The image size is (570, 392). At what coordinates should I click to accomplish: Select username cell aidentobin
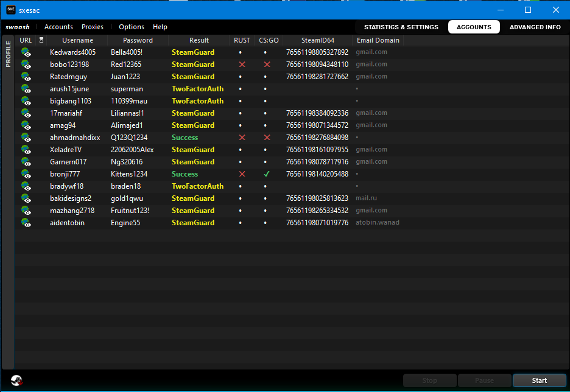point(67,223)
